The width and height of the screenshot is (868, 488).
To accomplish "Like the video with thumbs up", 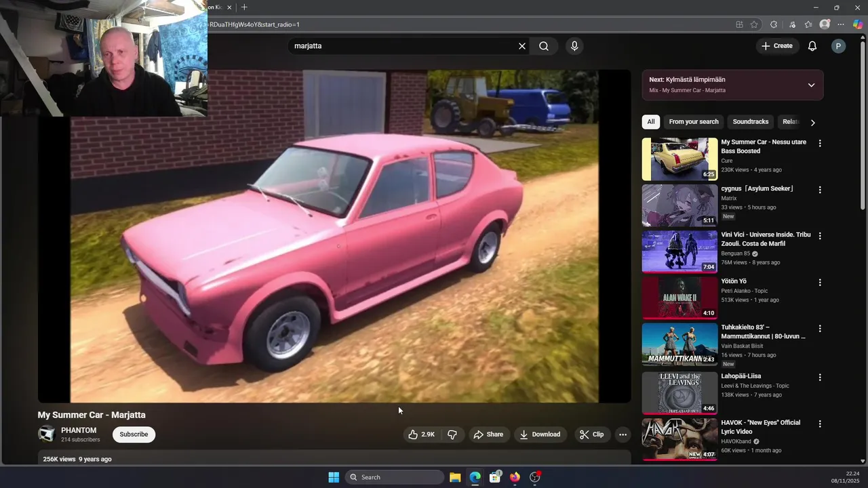I will coord(421,434).
